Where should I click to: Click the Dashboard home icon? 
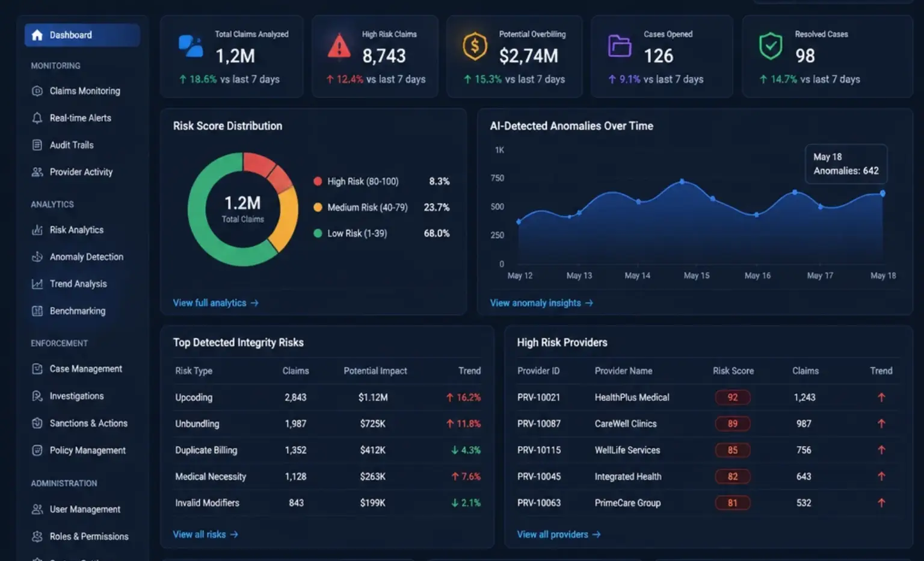(37, 35)
